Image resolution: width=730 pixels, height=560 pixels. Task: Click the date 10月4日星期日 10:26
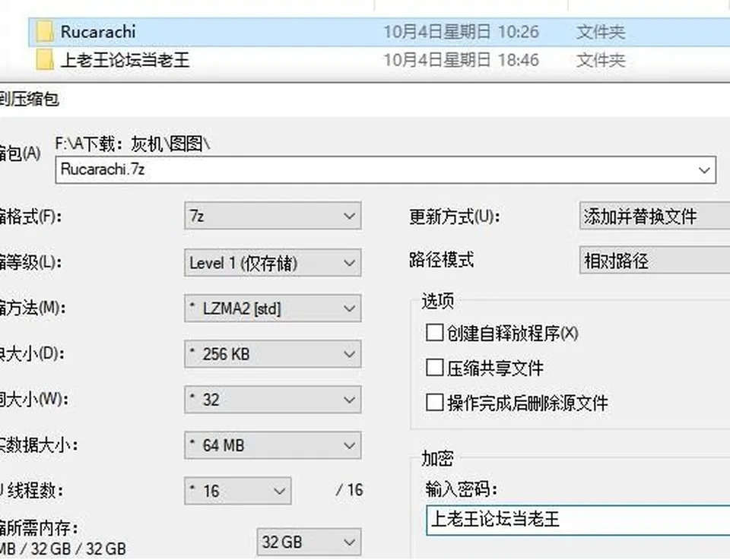[x=461, y=32]
